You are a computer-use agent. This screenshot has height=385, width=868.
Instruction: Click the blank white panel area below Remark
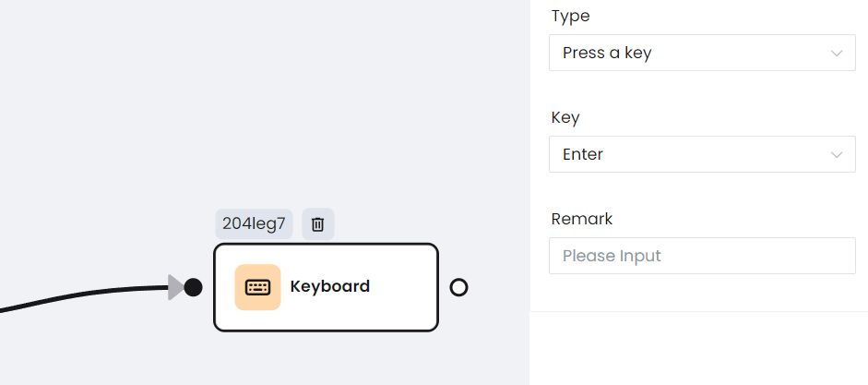(x=698, y=349)
